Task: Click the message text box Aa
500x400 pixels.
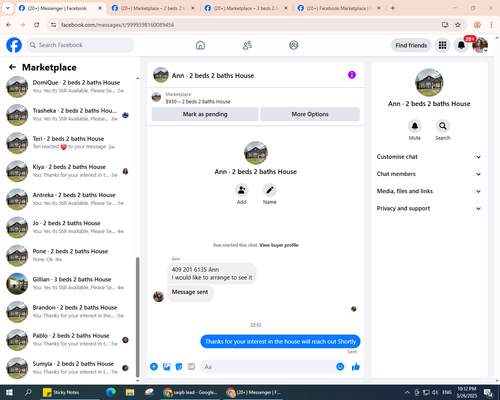Action: click(268, 367)
